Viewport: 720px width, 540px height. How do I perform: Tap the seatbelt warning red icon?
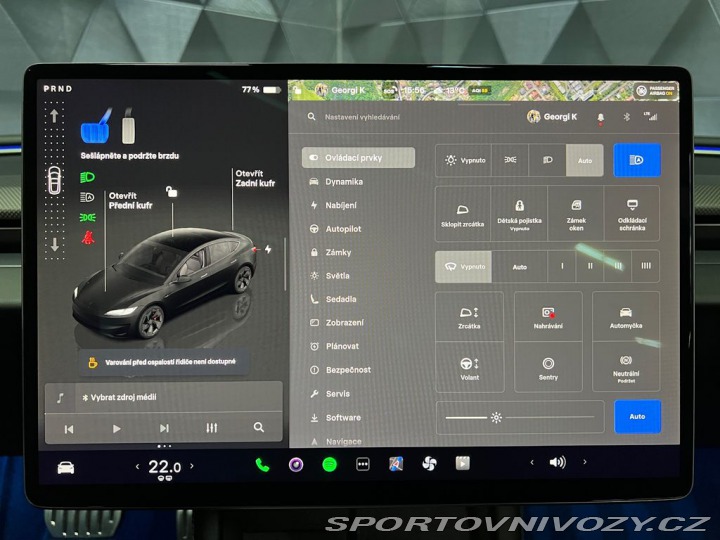click(x=88, y=237)
